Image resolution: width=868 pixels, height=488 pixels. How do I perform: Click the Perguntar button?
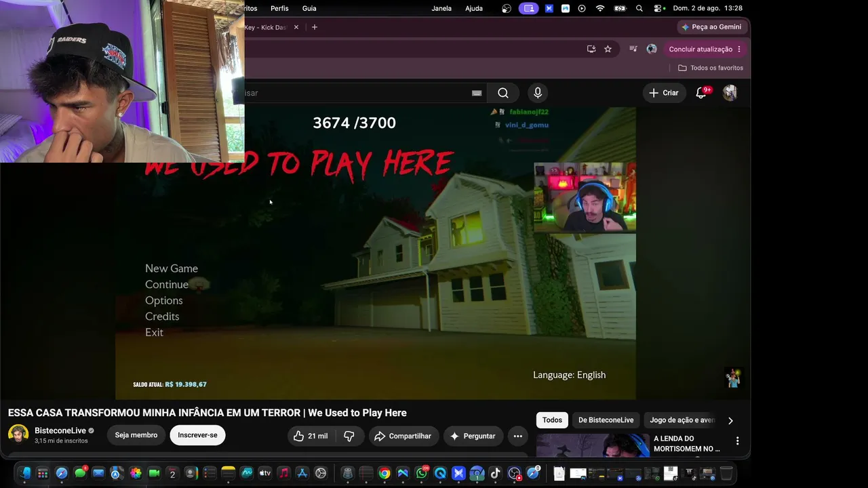[472, 436]
